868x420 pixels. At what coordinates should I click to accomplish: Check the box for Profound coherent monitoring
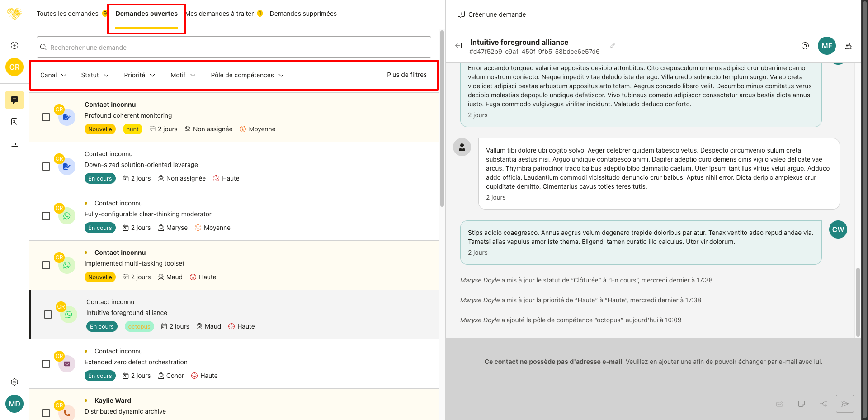(x=46, y=117)
